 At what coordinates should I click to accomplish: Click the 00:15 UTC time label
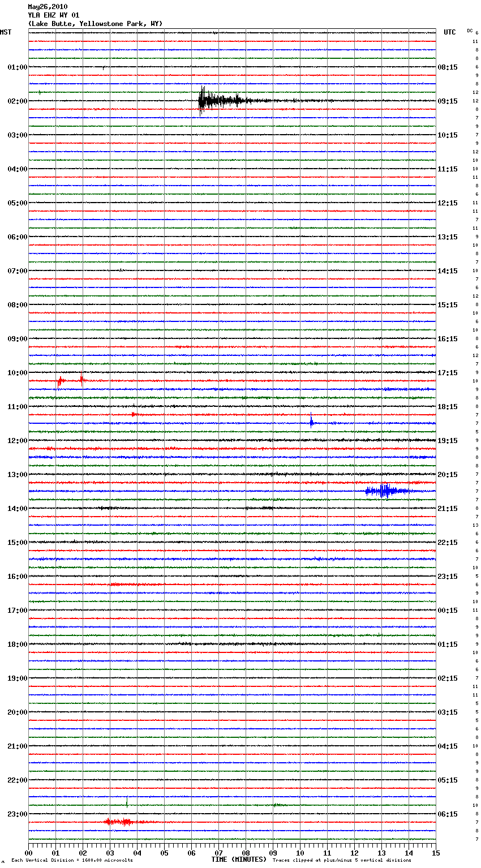click(x=448, y=611)
